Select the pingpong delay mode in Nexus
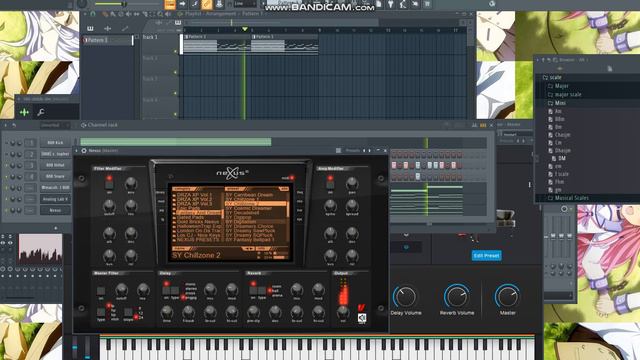The image size is (640, 360). 190,298
